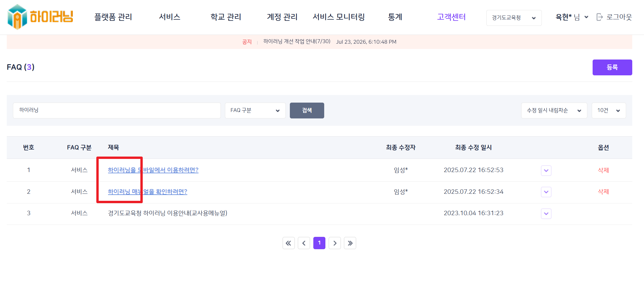Open the FAQ 구분 filter dropdown
The height and width of the screenshot is (287, 644).
[x=255, y=111]
